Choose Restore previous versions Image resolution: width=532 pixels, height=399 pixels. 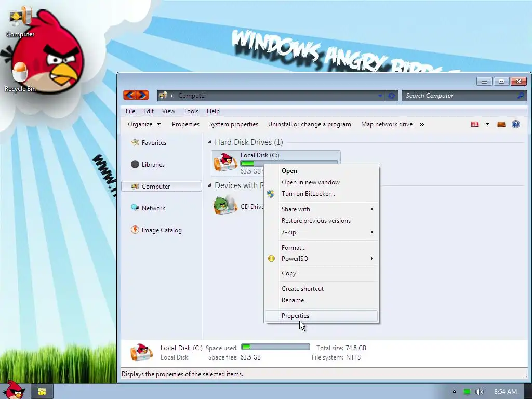coord(321,220)
